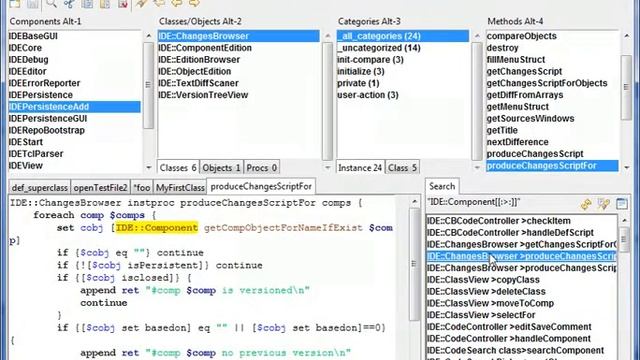
Task: Click up arrow of Components list scrollbar
Action: 149,36
